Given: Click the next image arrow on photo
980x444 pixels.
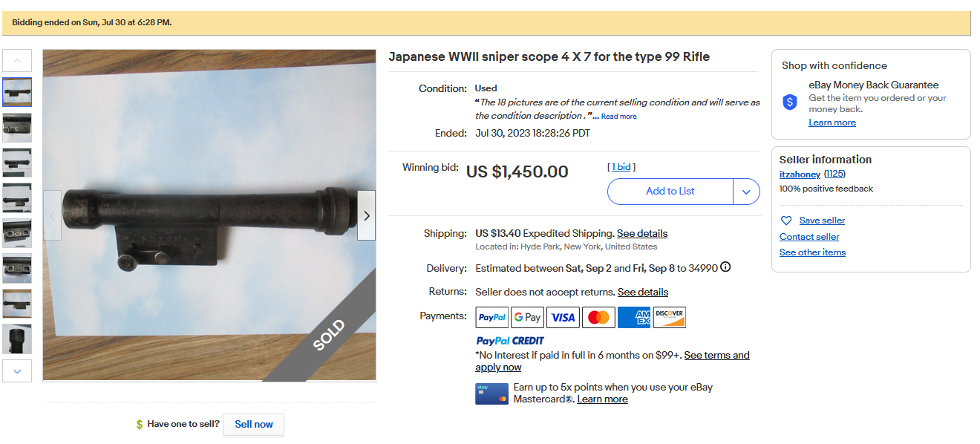Looking at the screenshot, I should tap(366, 215).
